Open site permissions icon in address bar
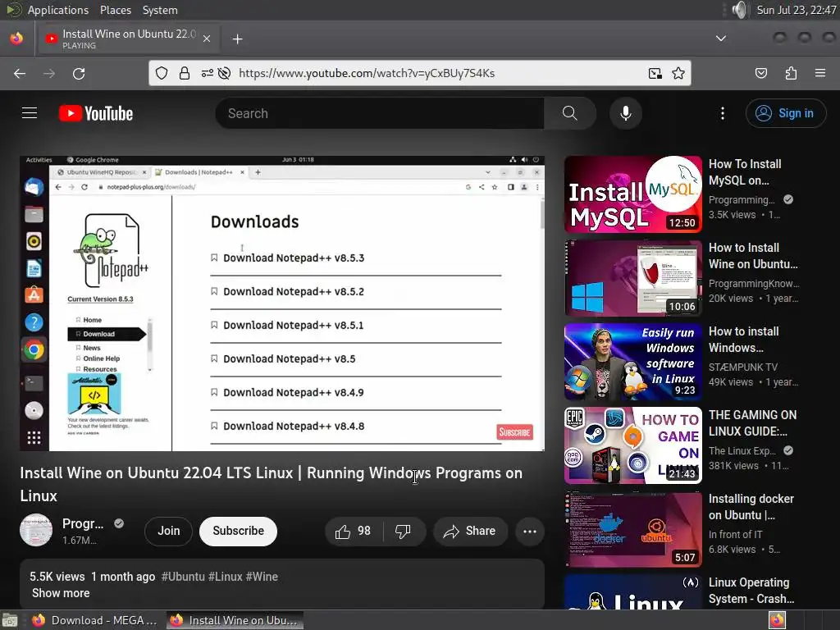The image size is (840, 630). pyautogui.click(x=208, y=73)
